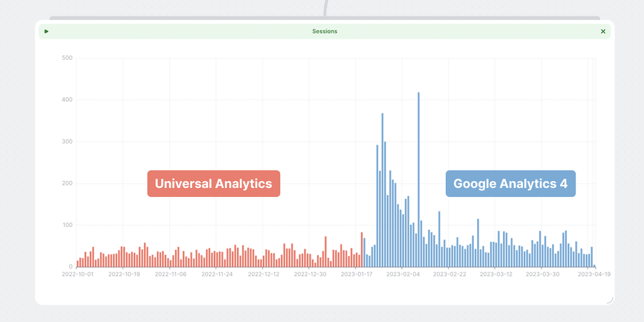Click the 2022-10-01 date axis label

[77, 274]
